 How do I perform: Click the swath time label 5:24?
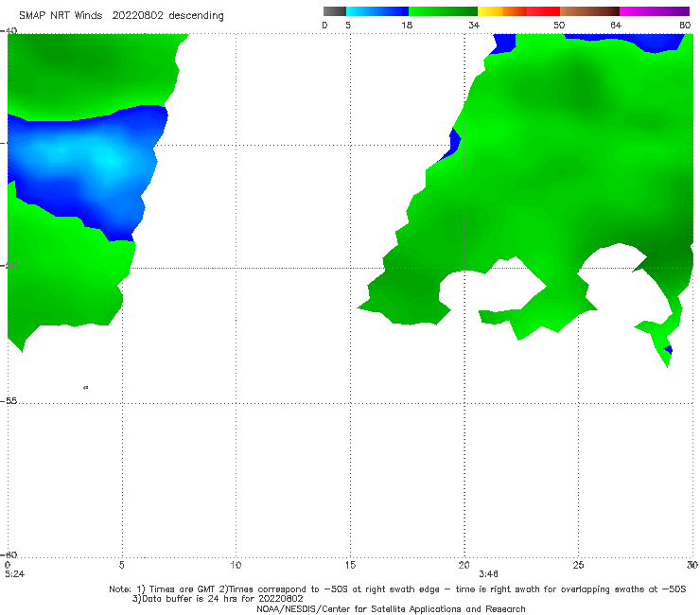pyautogui.click(x=15, y=574)
